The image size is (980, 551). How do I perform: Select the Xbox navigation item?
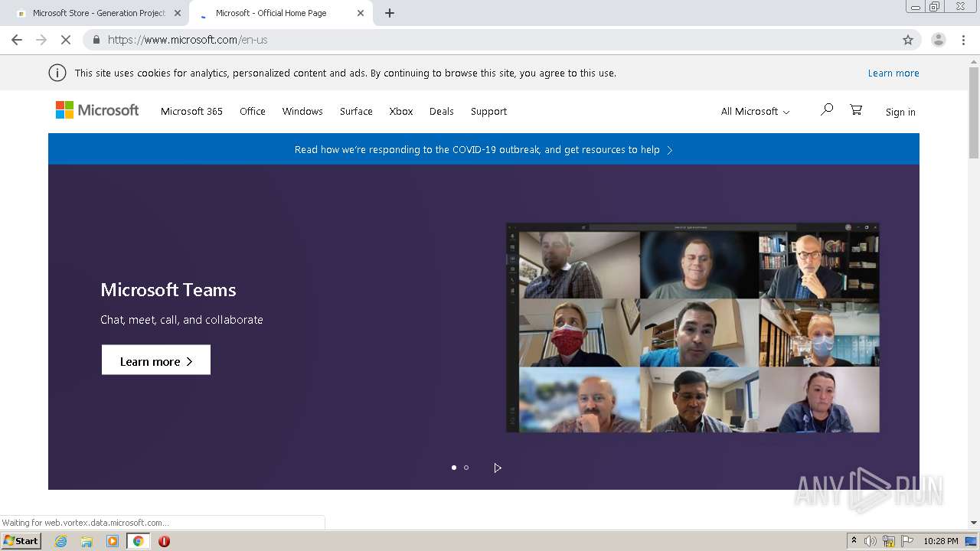pyautogui.click(x=401, y=111)
